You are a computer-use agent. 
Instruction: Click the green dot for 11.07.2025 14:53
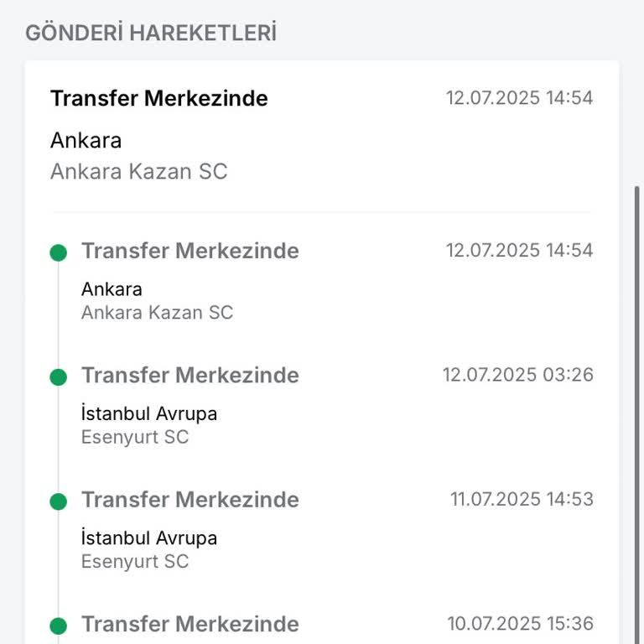coord(58,501)
